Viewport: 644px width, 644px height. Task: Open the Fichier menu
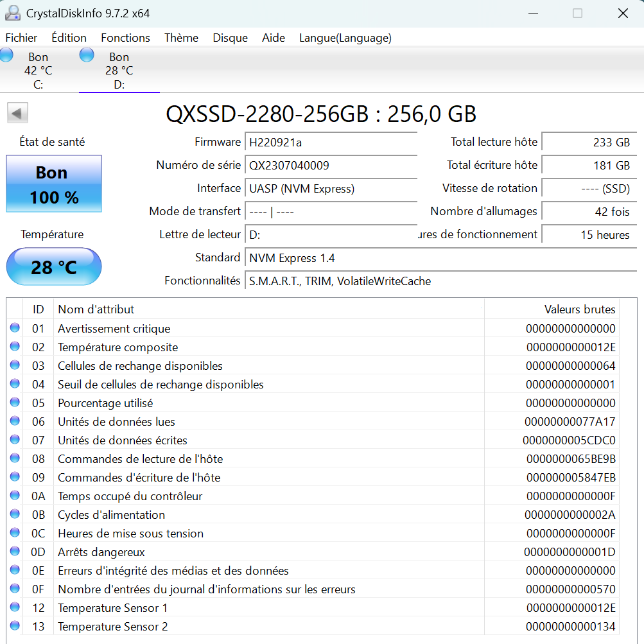(21, 38)
